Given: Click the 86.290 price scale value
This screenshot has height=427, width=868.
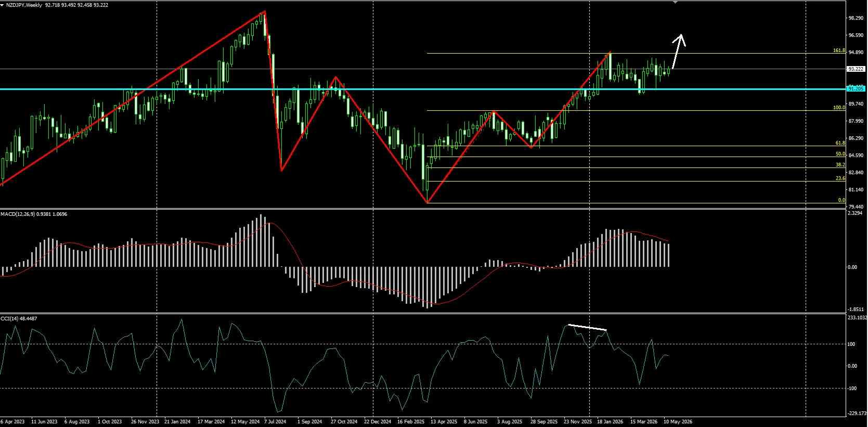Looking at the screenshot, I should (x=856, y=138).
